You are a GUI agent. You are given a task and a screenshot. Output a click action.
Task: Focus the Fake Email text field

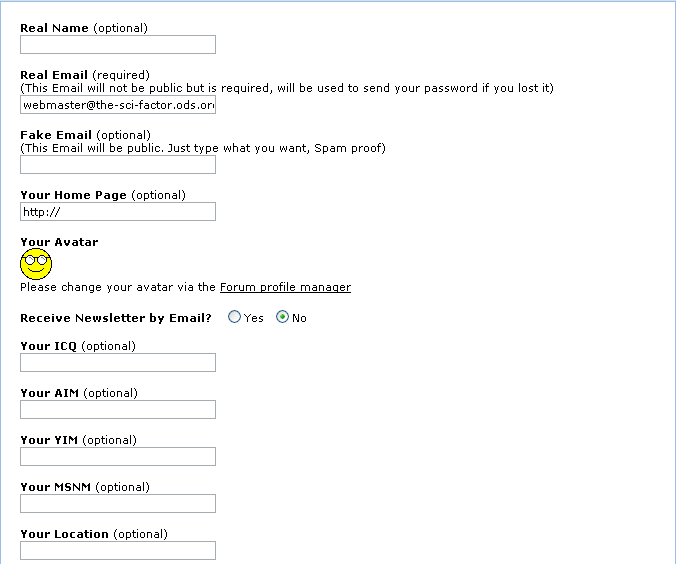(x=118, y=164)
